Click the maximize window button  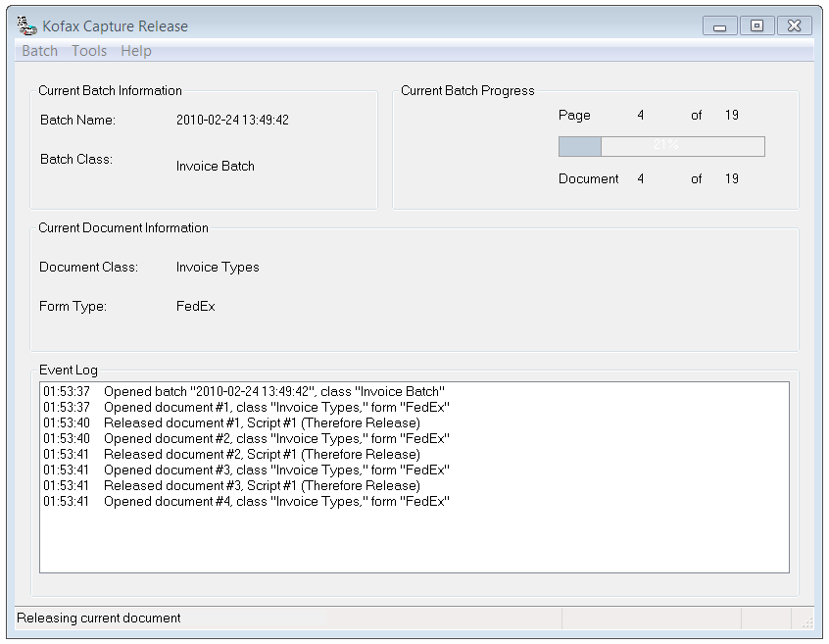pyautogui.click(x=756, y=25)
